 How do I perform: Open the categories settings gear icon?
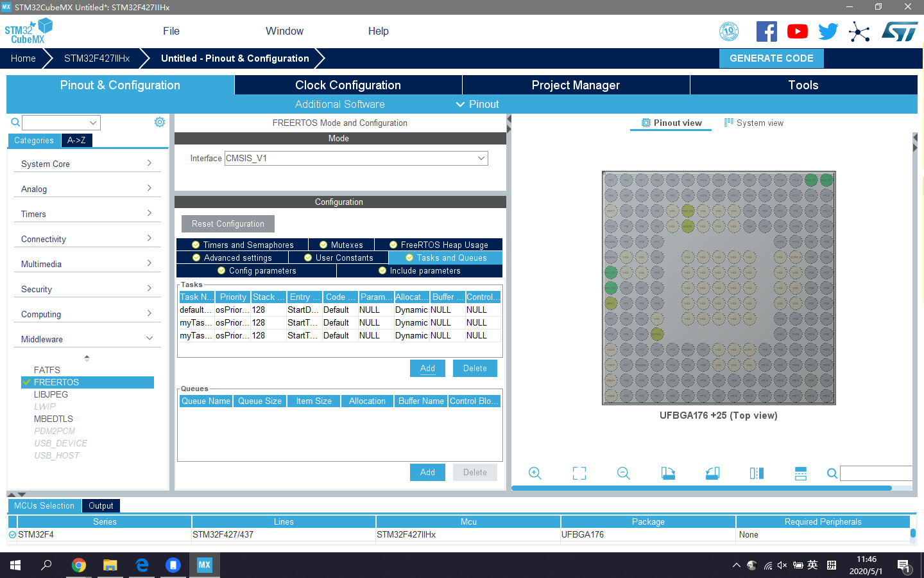[x=160, y=122]
